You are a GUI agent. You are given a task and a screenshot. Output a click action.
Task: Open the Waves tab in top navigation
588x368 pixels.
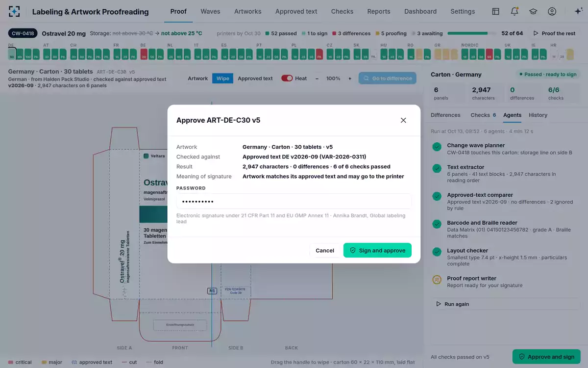[x=210, y=11]
